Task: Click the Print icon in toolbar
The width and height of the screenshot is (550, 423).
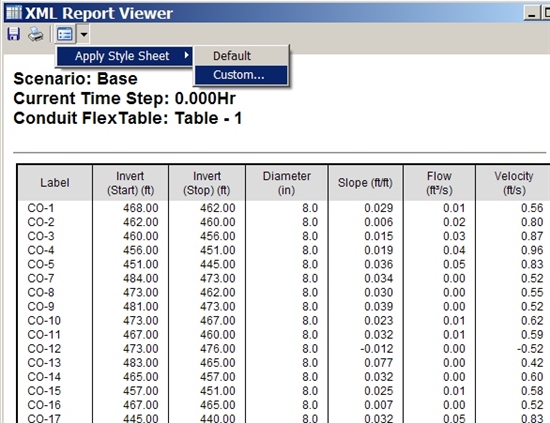Action: tap(36, 34)
